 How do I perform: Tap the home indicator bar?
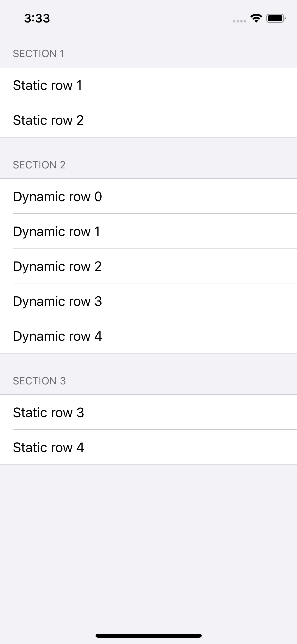[149, 636]
